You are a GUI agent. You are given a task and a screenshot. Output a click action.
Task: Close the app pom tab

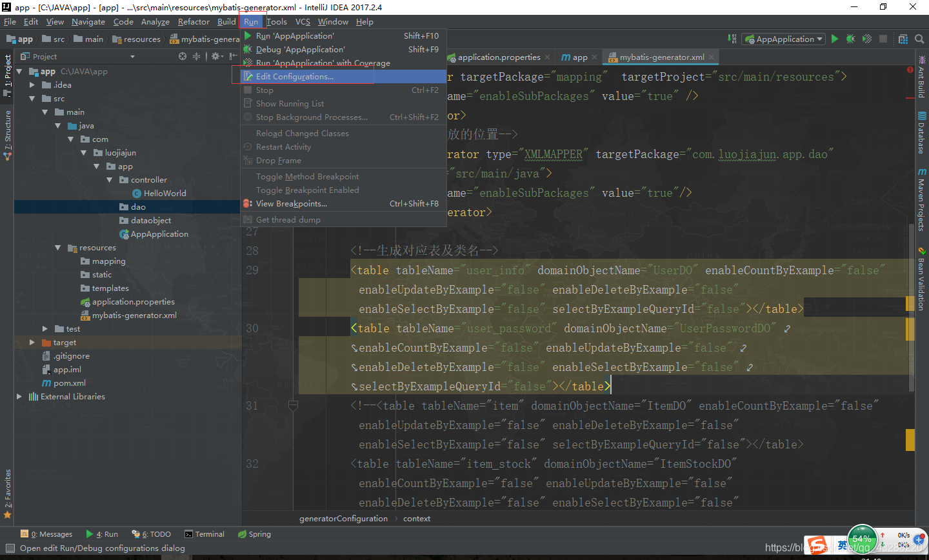click(x=594, y=57)
